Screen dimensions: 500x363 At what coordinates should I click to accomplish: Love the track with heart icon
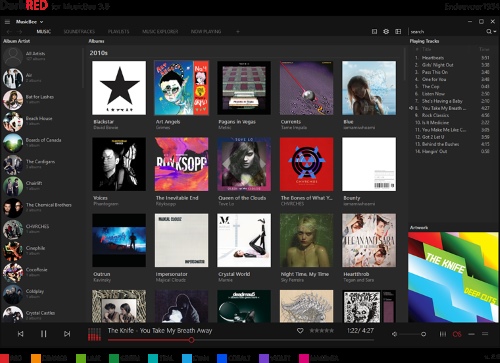point(300,330)
